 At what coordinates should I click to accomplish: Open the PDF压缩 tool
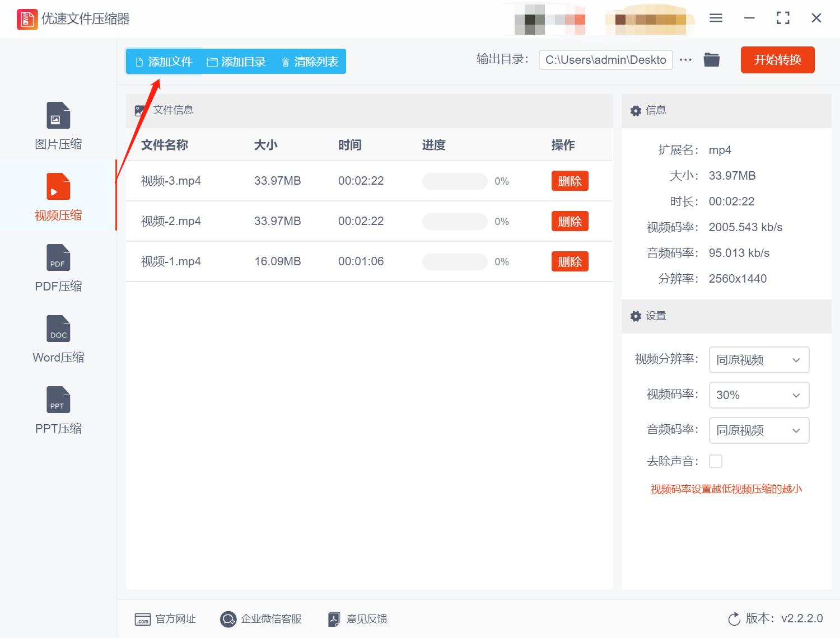tap(58, 257)
